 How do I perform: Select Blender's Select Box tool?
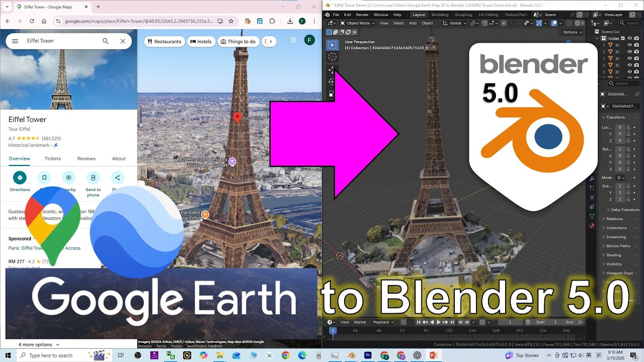pos(332,45)
